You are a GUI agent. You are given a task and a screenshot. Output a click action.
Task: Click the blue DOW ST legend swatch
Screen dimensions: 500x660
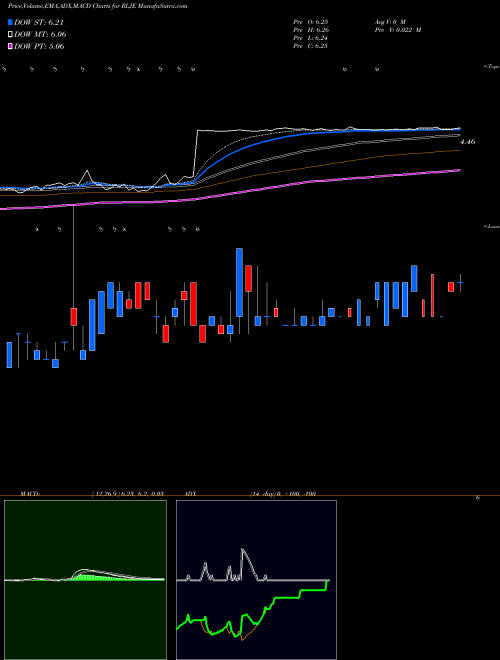coord(11,22)
